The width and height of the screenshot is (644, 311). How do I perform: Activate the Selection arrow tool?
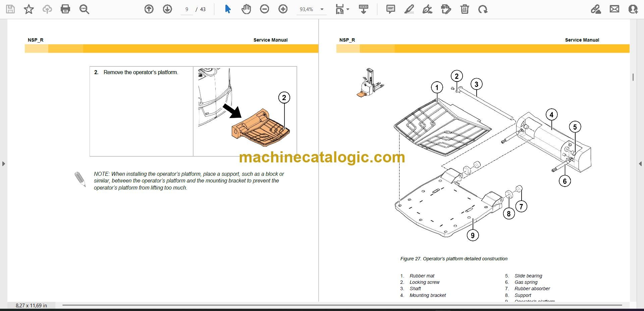pyautogui.click(x=228, y=9)
